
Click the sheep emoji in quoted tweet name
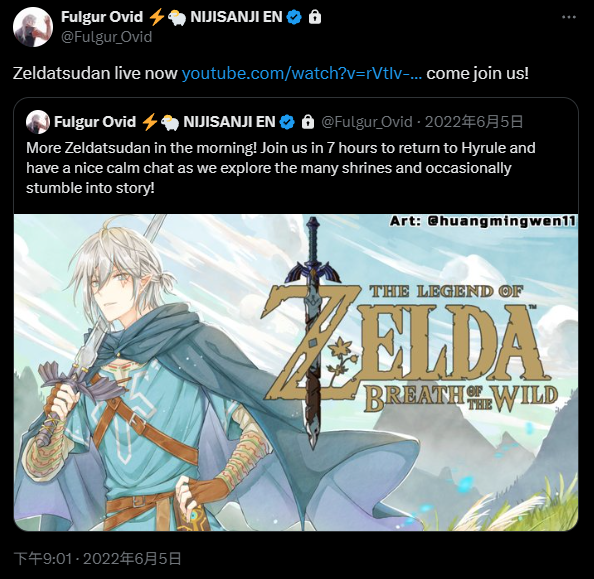point(170,122)
